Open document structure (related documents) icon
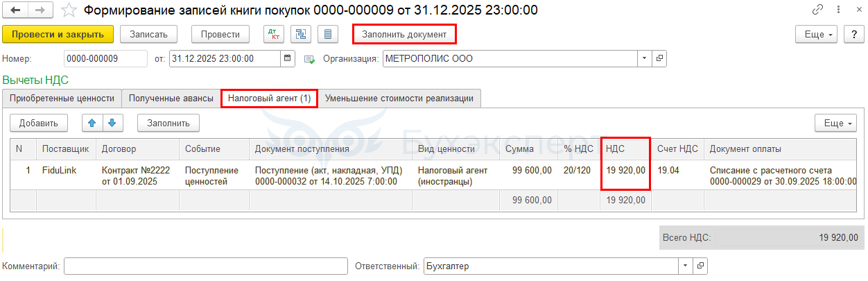Image resolution: width=868 pixels, height=281 pixels. 301,34
